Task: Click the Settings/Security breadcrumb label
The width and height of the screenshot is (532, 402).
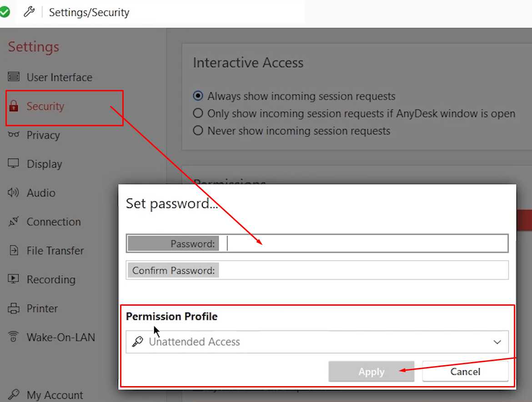Action: click(89, 12)
